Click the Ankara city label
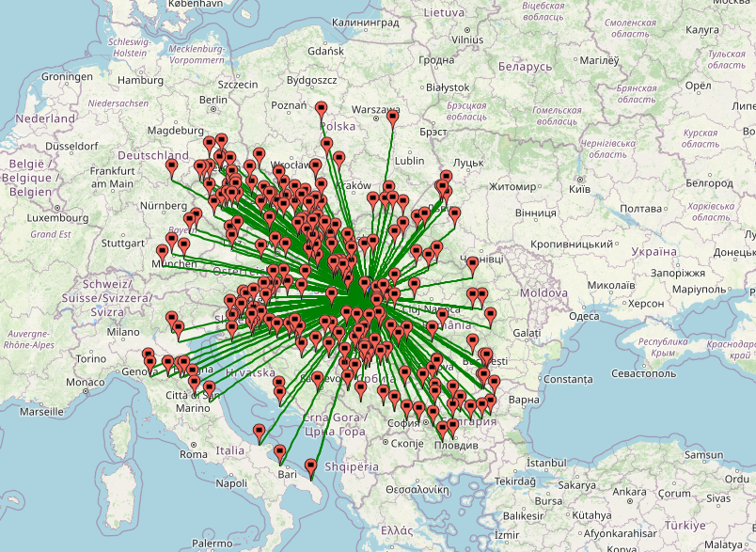756x552 pixels. [x=629, y=492]
